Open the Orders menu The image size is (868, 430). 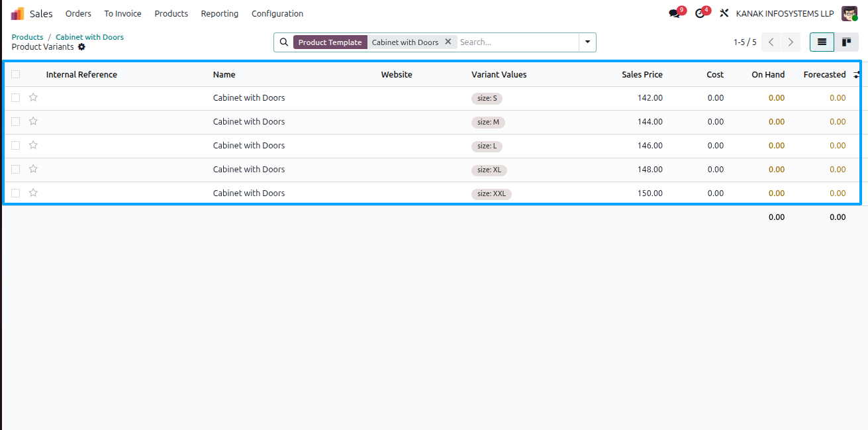[x=78, y=13]
